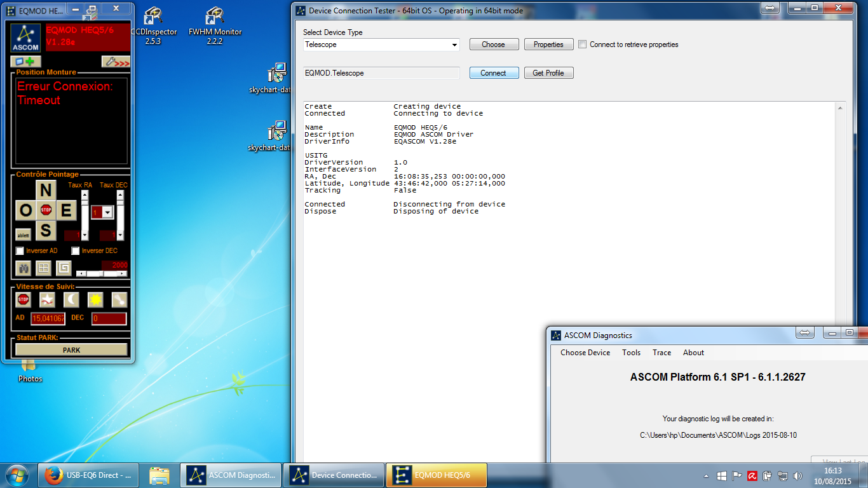
Task: Click the diagnostic log path text
Action: (718, 435)
